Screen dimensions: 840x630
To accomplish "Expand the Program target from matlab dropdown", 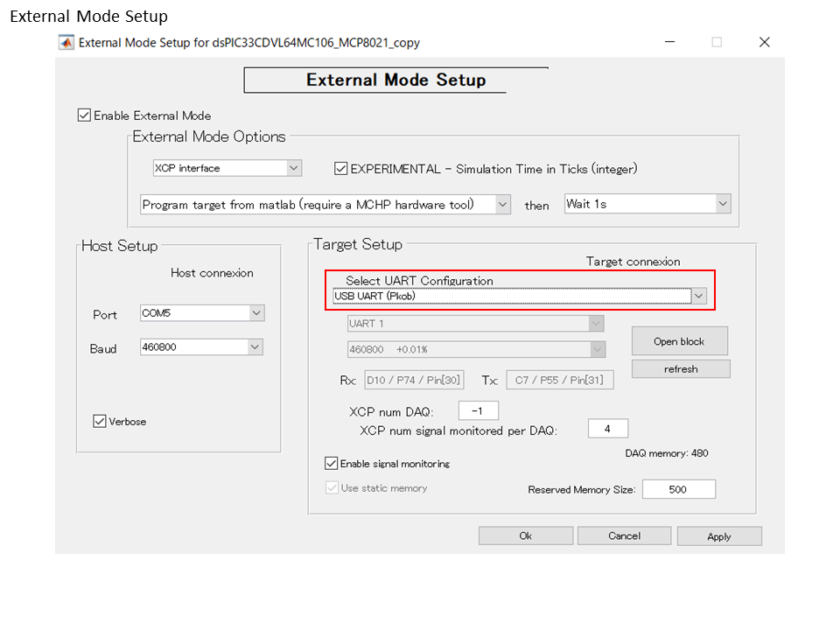I will point(502,203).
